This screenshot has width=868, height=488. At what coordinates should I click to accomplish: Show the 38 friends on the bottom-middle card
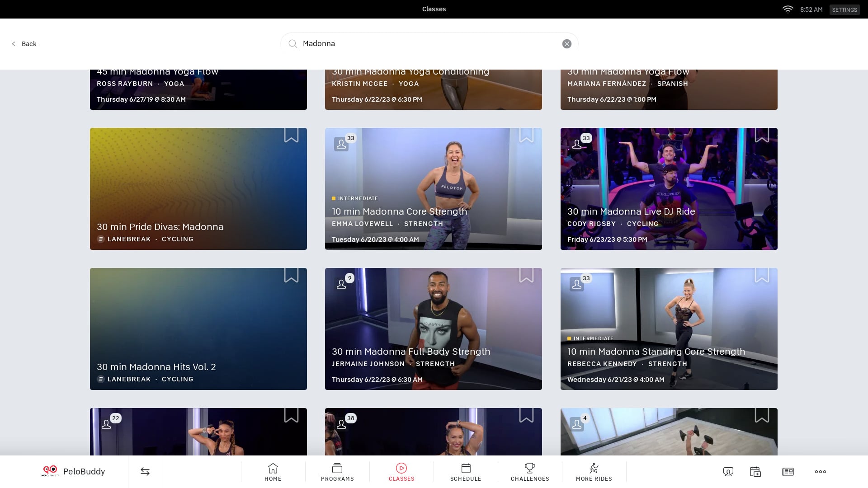coord(344,422)
